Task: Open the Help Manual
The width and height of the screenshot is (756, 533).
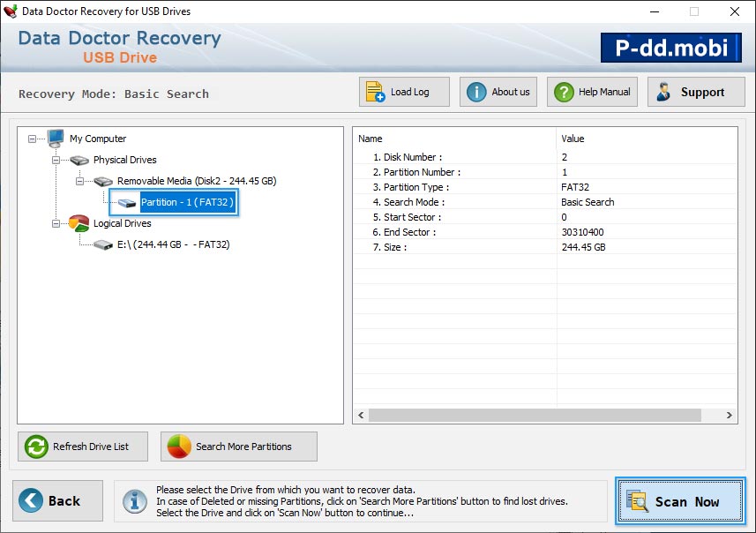Action: point(592,92)
